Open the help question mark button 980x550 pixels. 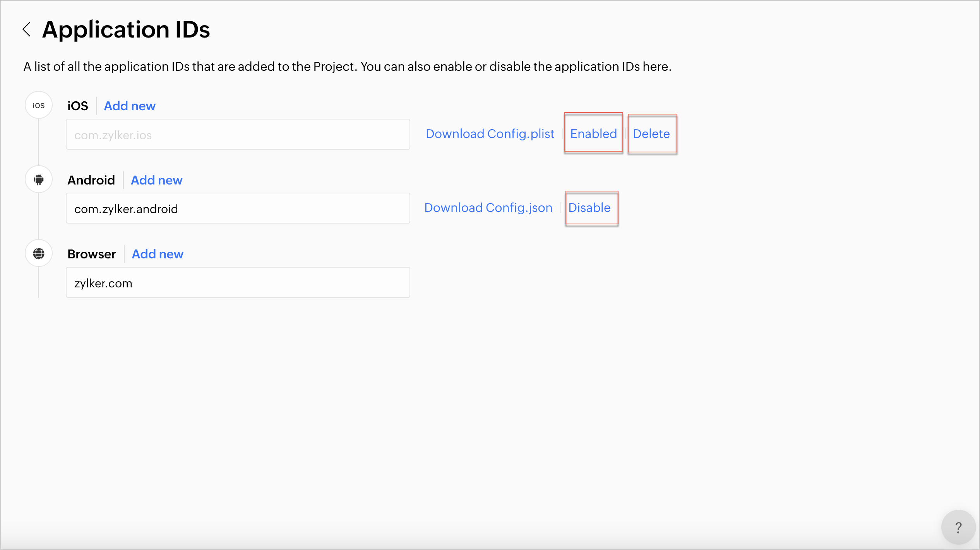point(958,528)
